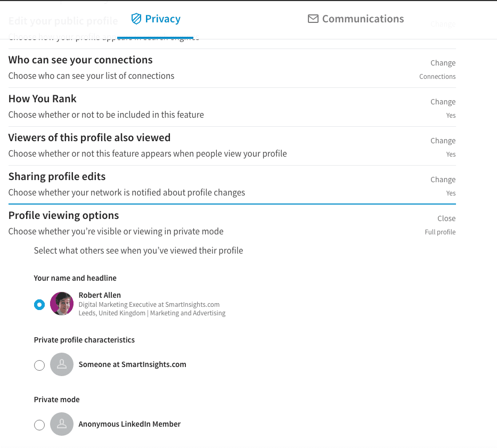The image size is (497, 448).
Task: Select the Private mode radio button
Action: (39, 425)
